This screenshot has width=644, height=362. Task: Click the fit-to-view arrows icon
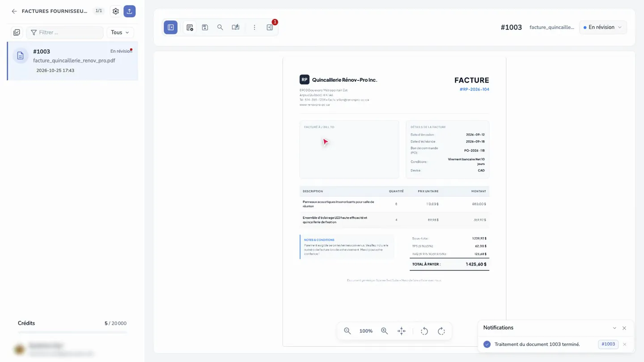pos(402,331)
